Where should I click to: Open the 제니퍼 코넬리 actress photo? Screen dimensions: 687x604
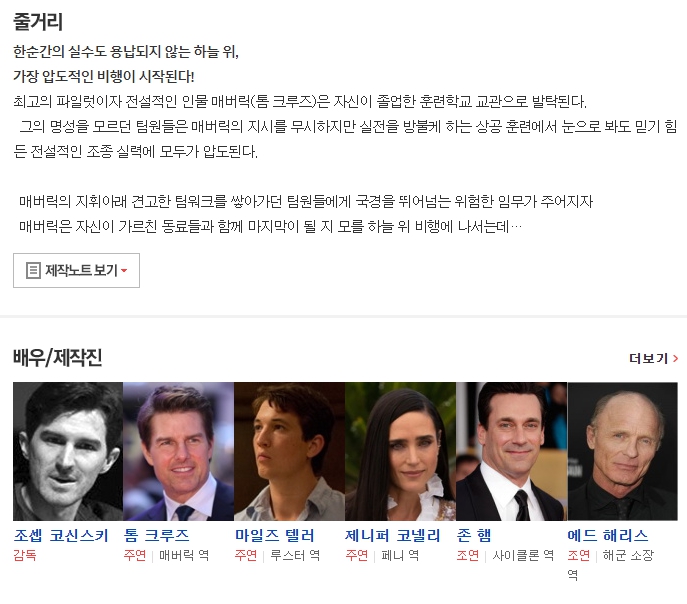[x=400, y=451]
